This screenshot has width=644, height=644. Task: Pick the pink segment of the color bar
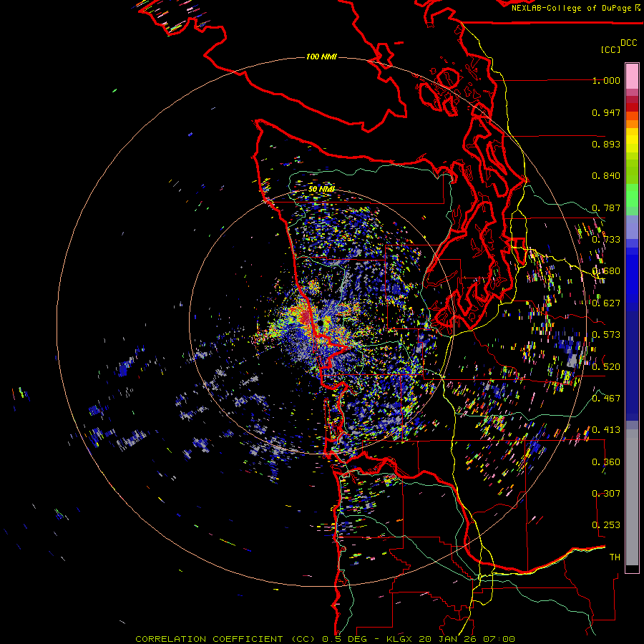point(632,77)
